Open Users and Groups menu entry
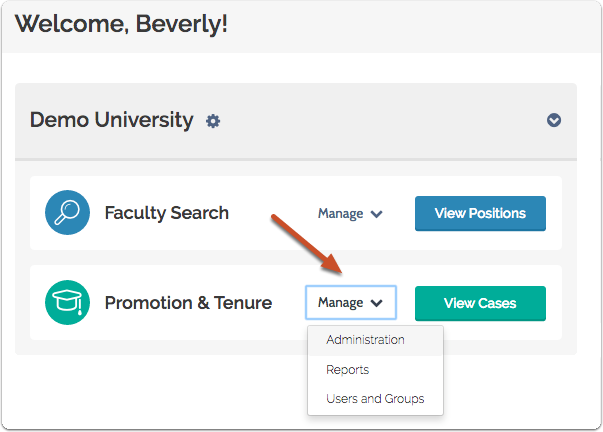The width and height of the screenshot is (603, 432). (x=375, y=399)
